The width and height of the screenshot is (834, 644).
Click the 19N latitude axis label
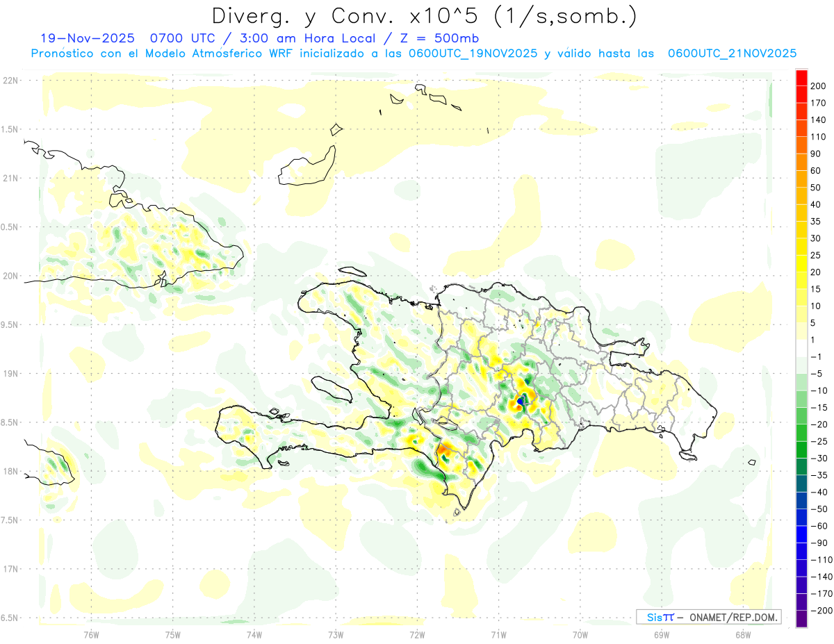10,374
